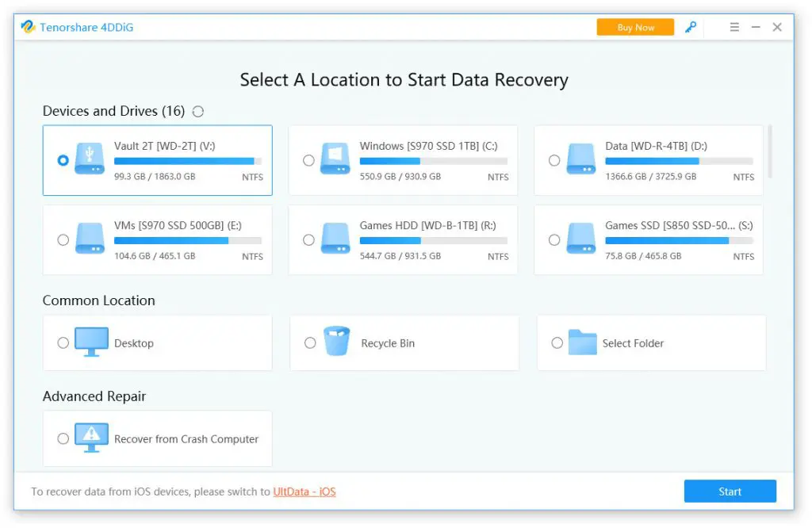Click the 'Recycle Bin' label
Image resolution: width=812 pixels, height=528 pixels.
point(388,343)
